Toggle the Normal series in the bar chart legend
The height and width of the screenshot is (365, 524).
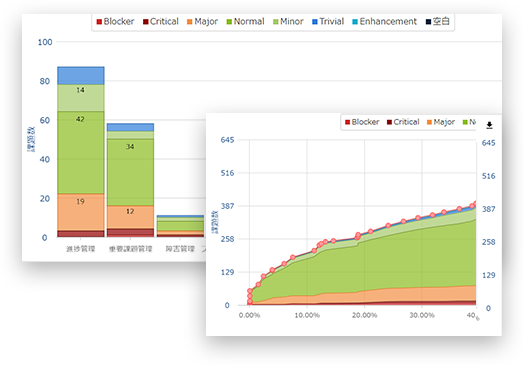[x=246, y=22]
